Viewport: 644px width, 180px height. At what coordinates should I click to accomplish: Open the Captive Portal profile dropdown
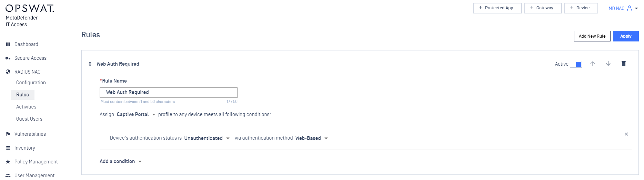136,114
